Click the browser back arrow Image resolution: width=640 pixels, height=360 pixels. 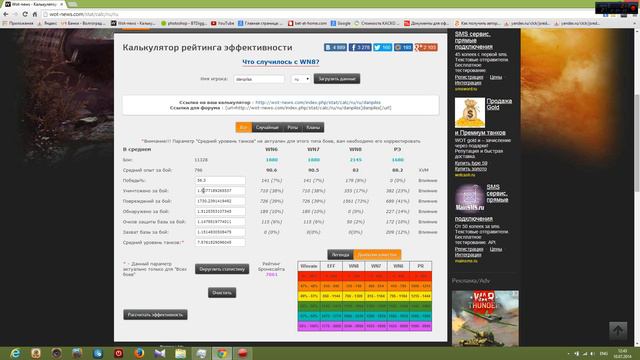click(x=6, y=14)
